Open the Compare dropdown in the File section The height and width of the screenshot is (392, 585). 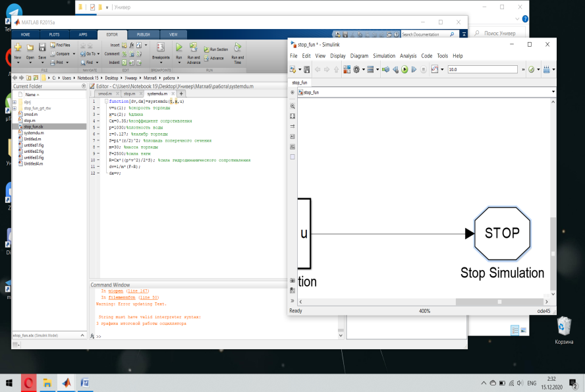tap(72, 54)
